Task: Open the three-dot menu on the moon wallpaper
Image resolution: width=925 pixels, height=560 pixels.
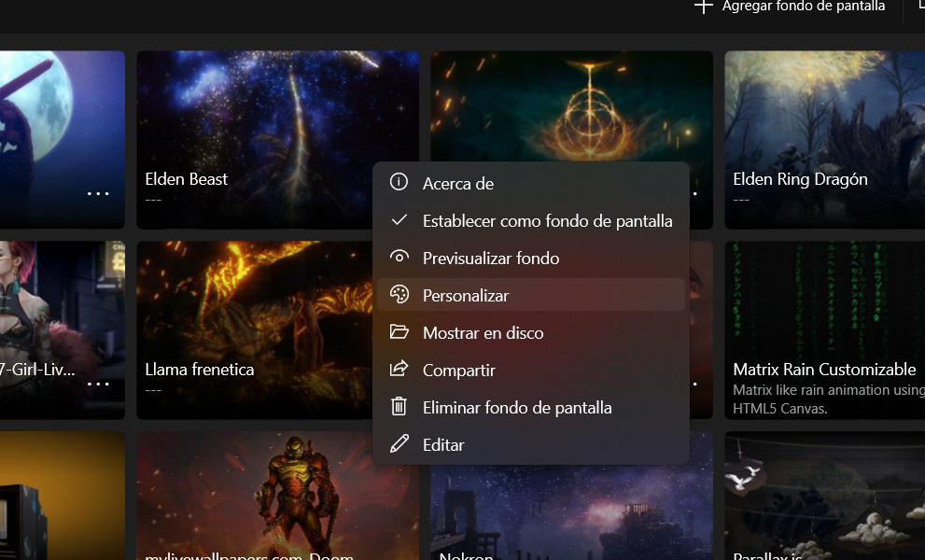Action: (98, 193)
